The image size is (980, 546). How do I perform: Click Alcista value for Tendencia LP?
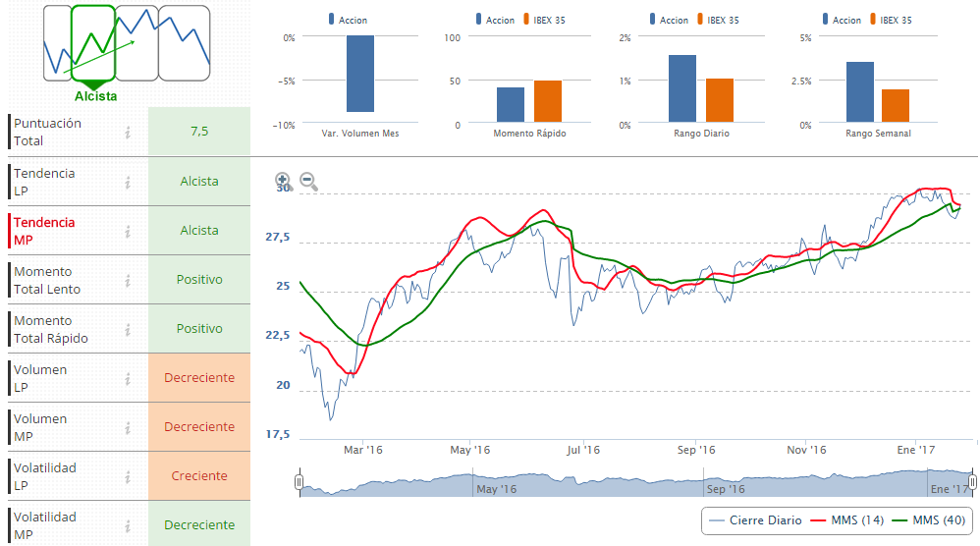coord(199,181)
